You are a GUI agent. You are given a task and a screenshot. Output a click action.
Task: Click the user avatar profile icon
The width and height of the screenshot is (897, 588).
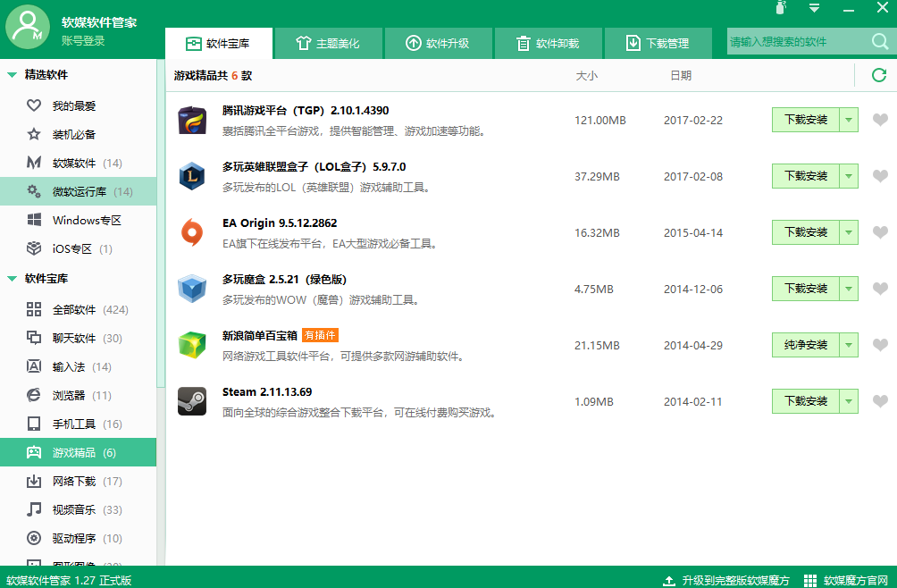pyautogui.click(x=28, y=27)
